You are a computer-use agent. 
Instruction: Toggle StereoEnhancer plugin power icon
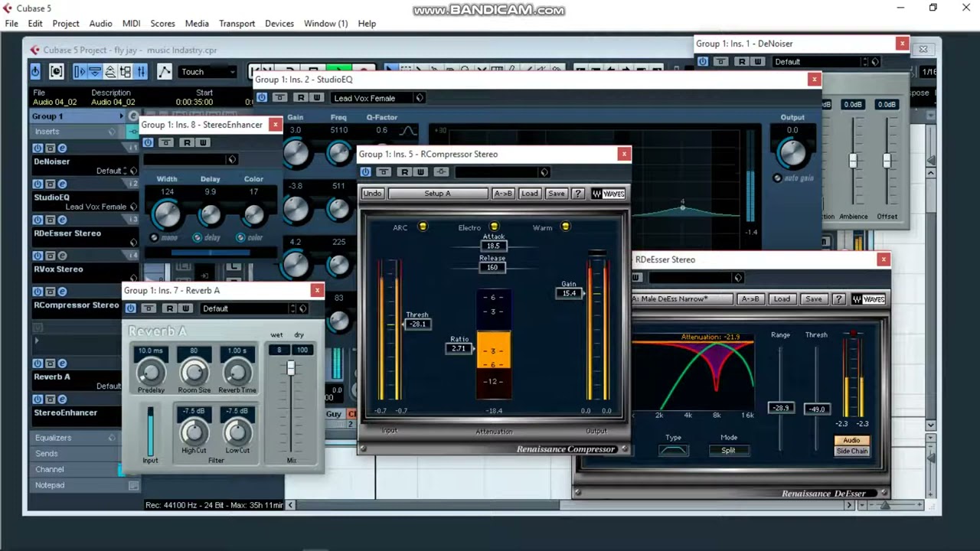pos(148,143)
